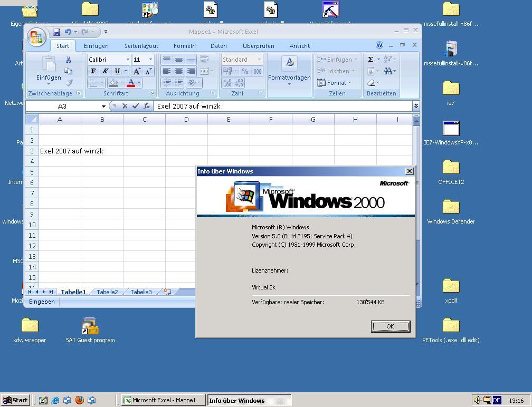Viewport: 532px width, 407px height.
Task: Toggle bold formatting (F)
Action: pos(93,71)
